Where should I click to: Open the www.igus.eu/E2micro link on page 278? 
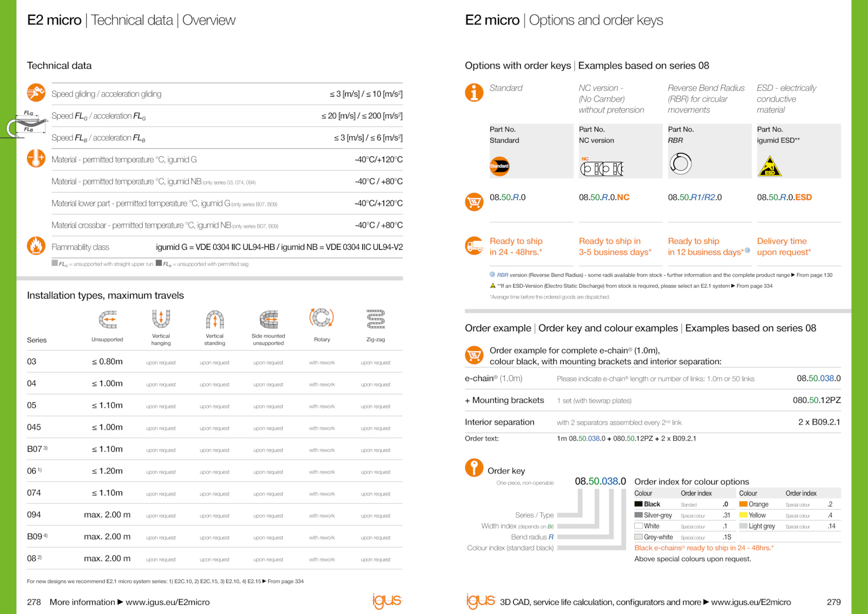168,602
